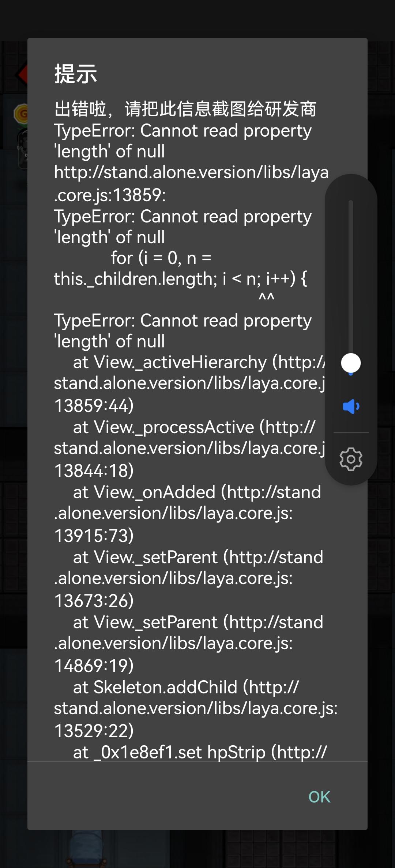This screenshot has height=868, width=395.
Task: Click the white volume slider knob
Action: [x=351, y=363]
